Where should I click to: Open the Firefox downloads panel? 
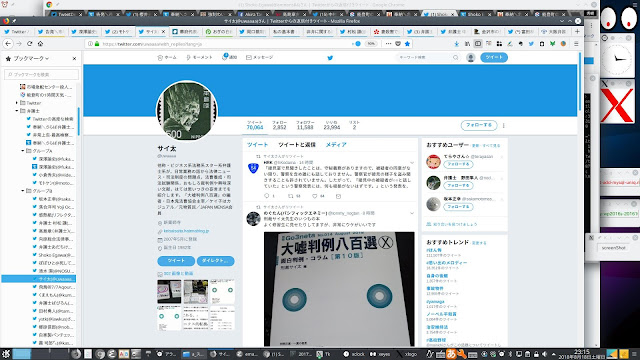tap(456, 44)
